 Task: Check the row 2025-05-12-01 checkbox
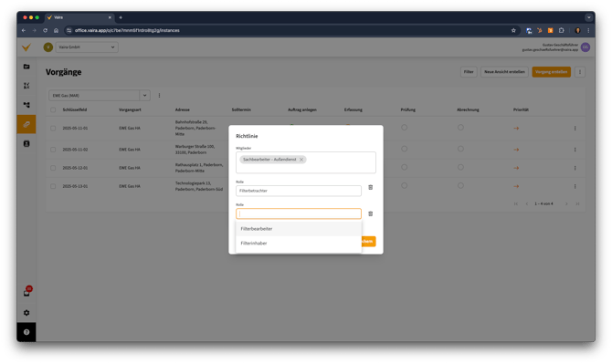point(53,168)
